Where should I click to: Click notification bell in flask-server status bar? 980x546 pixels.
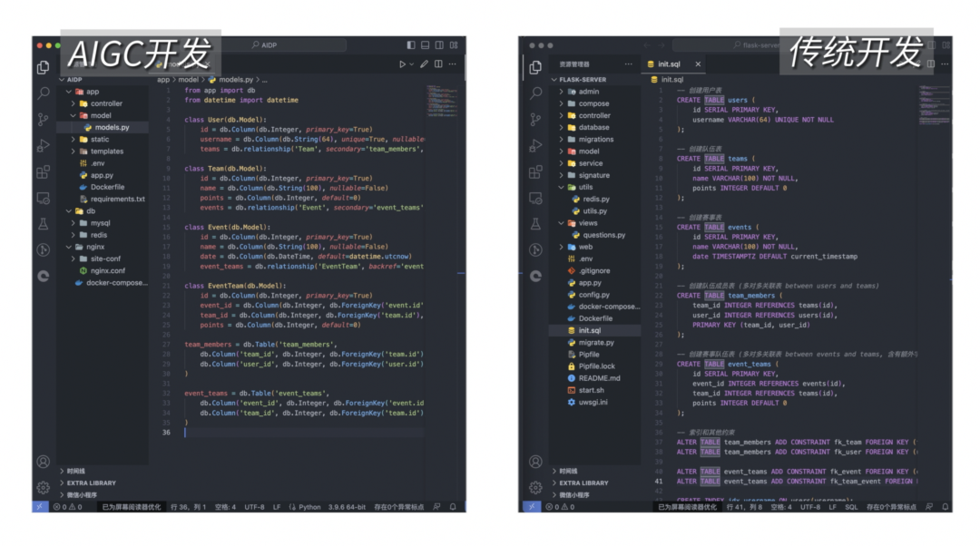click(945, 507)
